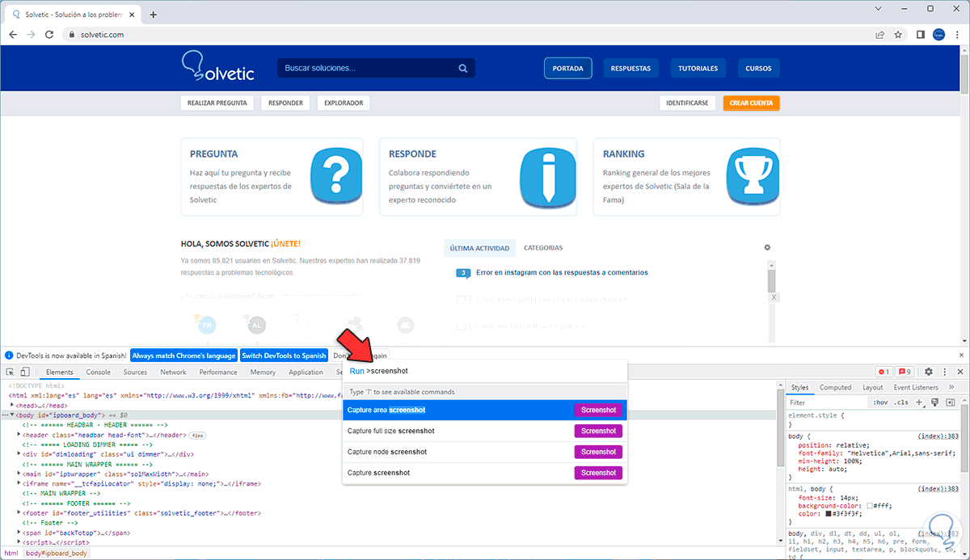Toggle the :hov element state panel
The image size is (970, 560).
pos(880,402)
